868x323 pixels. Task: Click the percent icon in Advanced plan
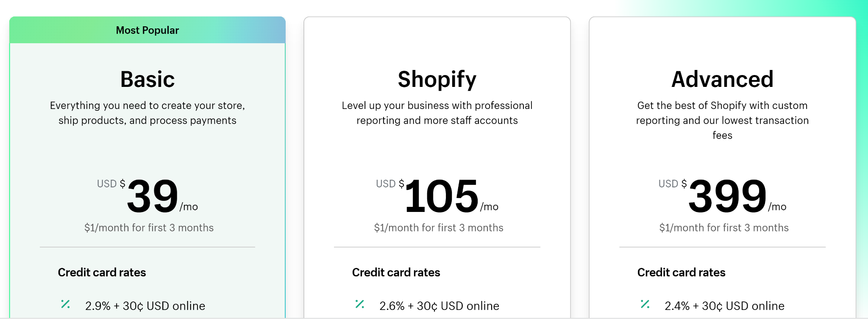click(645, 304)
